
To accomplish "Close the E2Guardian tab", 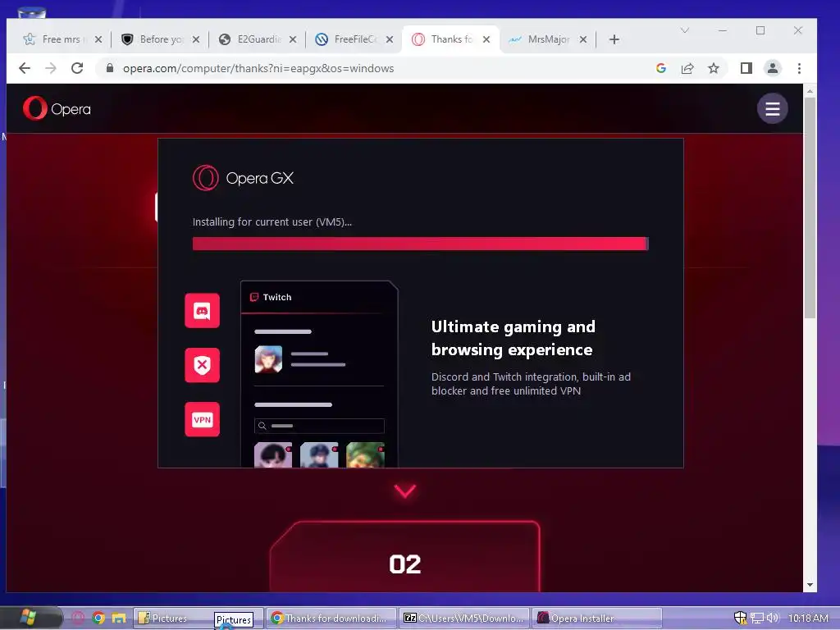I will tap(293, 39).
